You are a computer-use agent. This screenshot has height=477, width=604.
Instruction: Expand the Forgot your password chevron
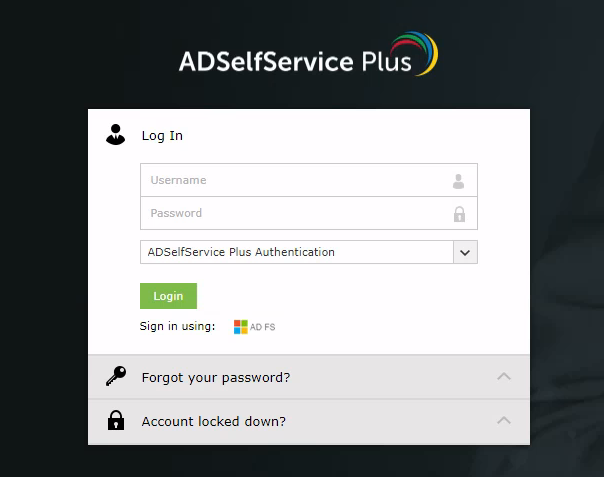point(504,376)
